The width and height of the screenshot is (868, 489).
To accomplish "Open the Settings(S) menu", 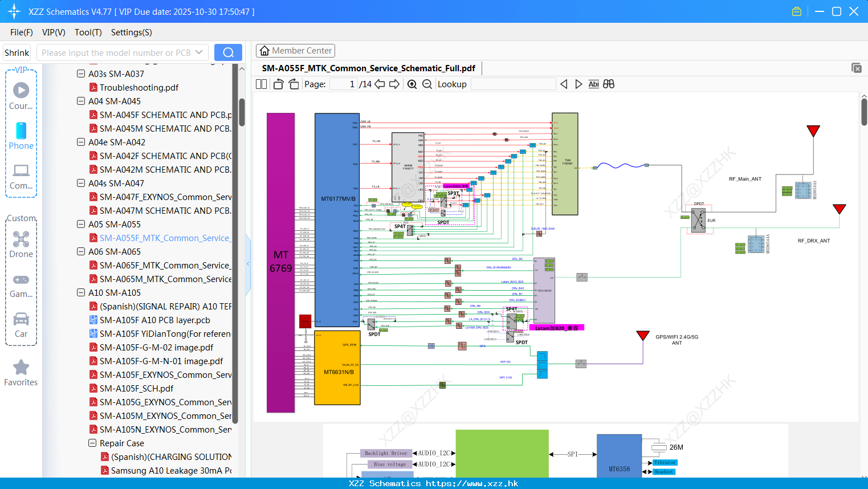I will [132, 32].
